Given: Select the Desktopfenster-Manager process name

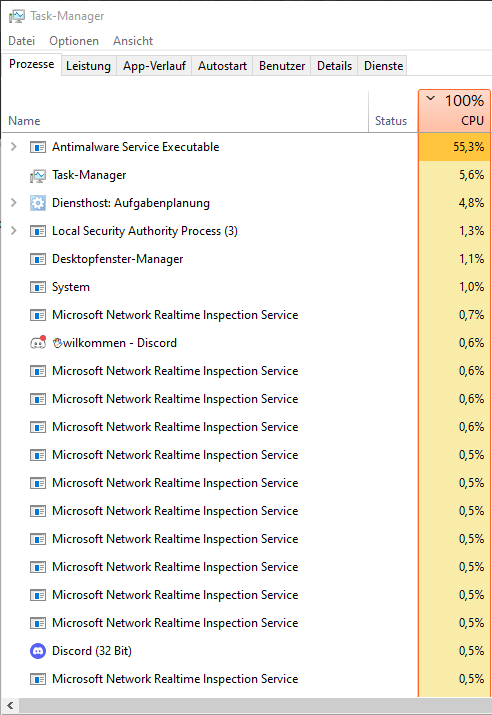Looking at the screenshot, I should pos(118,259).
